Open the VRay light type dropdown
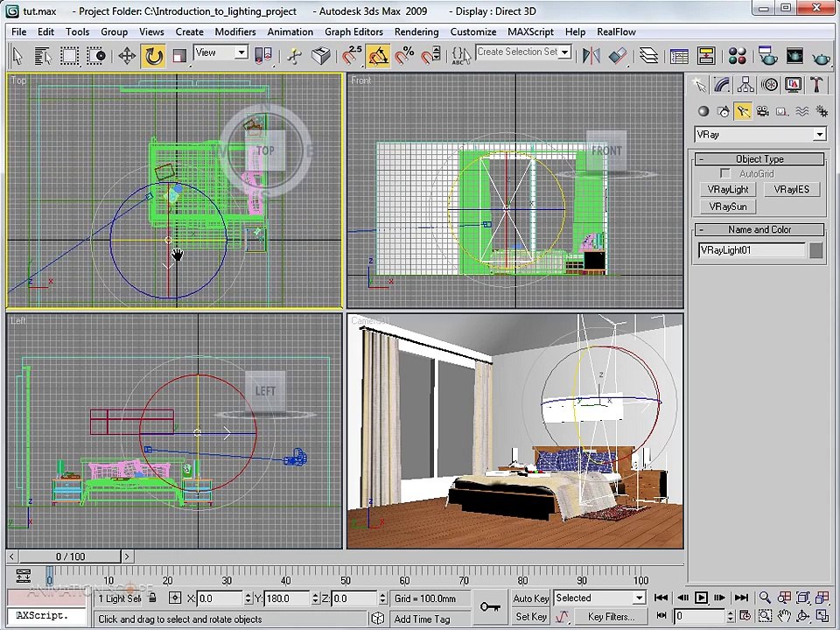Image resolution: width=840 pixels, height=630 pixels. [x=760, y=135]
